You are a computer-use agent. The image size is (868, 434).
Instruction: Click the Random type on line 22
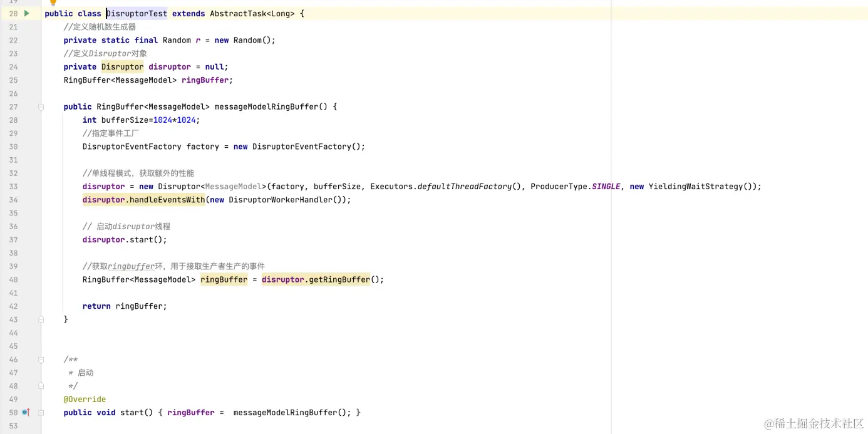click(177, 40)
